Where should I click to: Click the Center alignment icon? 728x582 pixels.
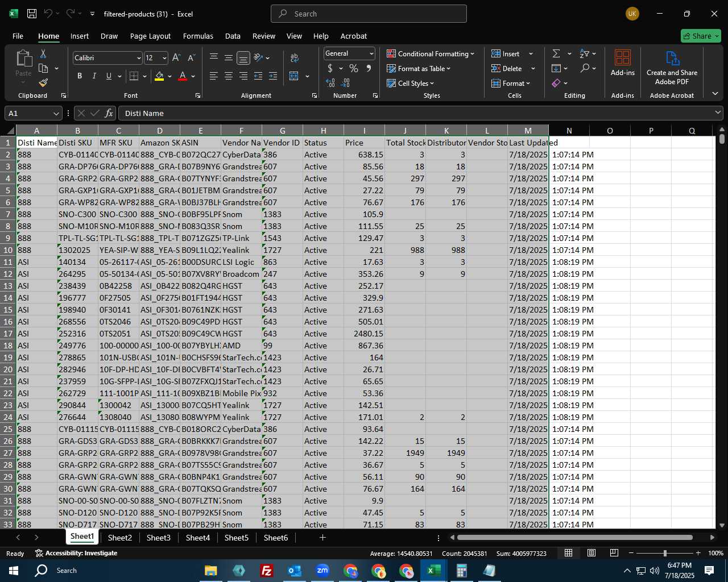coord(229,76)
